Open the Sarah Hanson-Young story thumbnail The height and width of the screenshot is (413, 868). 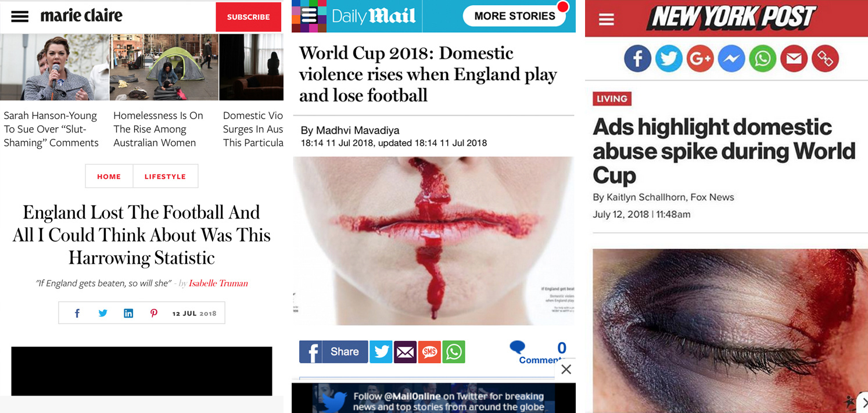tap(54, 67)
